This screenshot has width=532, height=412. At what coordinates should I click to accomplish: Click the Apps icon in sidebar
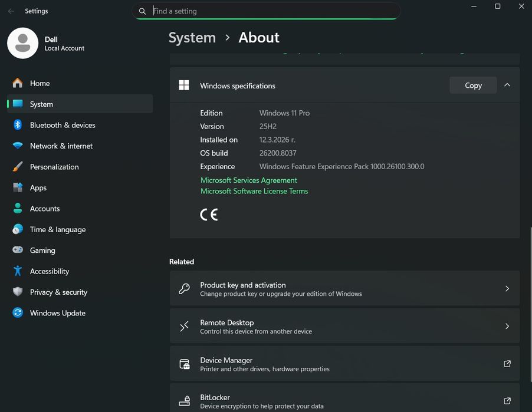(x=18, y=187)
